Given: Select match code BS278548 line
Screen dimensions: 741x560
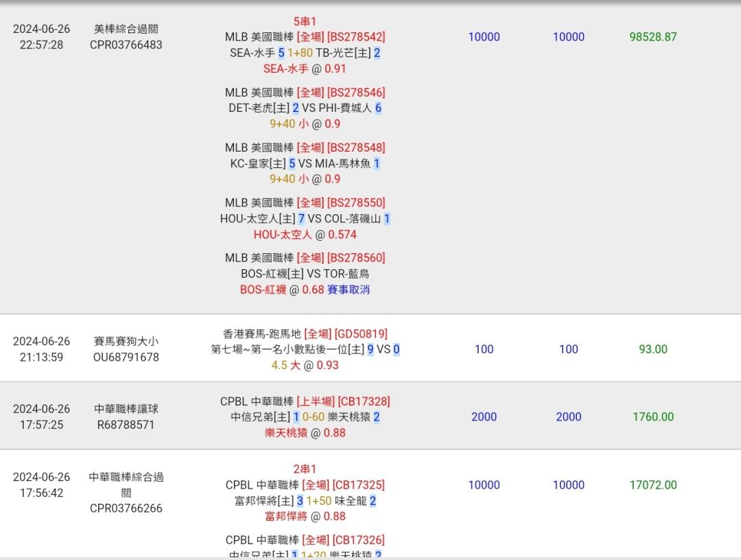Looking at the screenshot, I should [x=305, y=148].
